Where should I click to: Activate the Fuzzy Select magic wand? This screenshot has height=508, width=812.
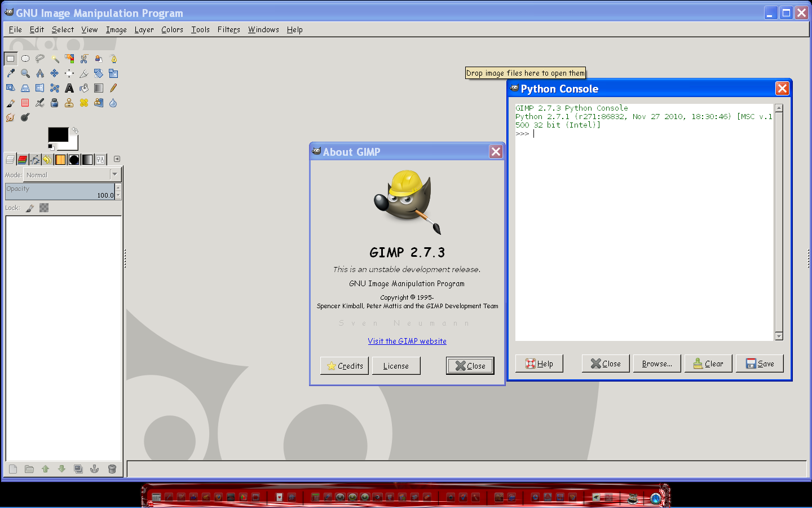point(55,59)
